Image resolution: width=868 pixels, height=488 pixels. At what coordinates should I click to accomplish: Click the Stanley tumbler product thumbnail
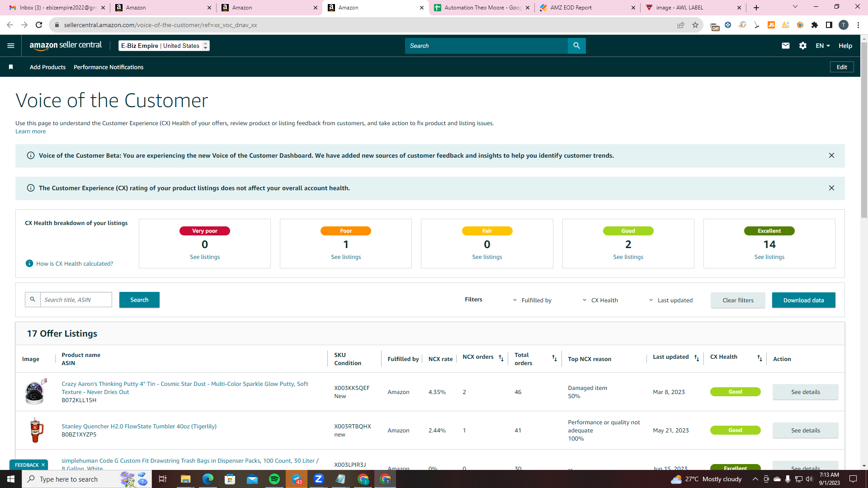coord(36,430)
